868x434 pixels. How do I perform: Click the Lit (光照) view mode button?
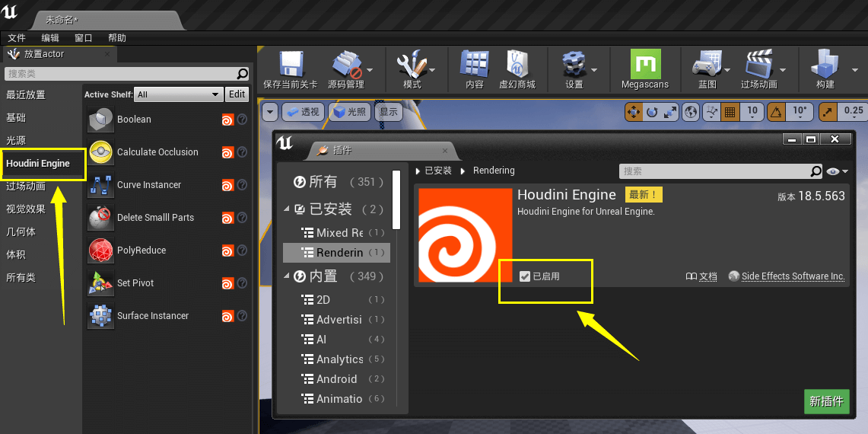click(350, 111)
